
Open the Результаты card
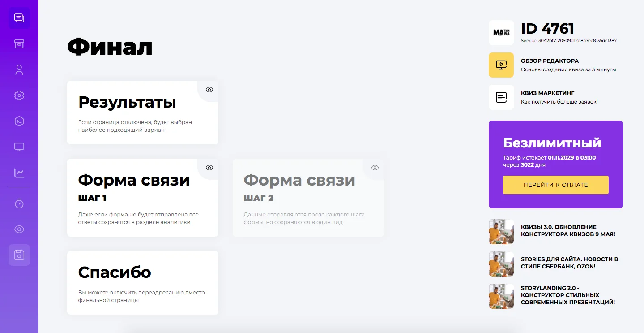(143, 112)
